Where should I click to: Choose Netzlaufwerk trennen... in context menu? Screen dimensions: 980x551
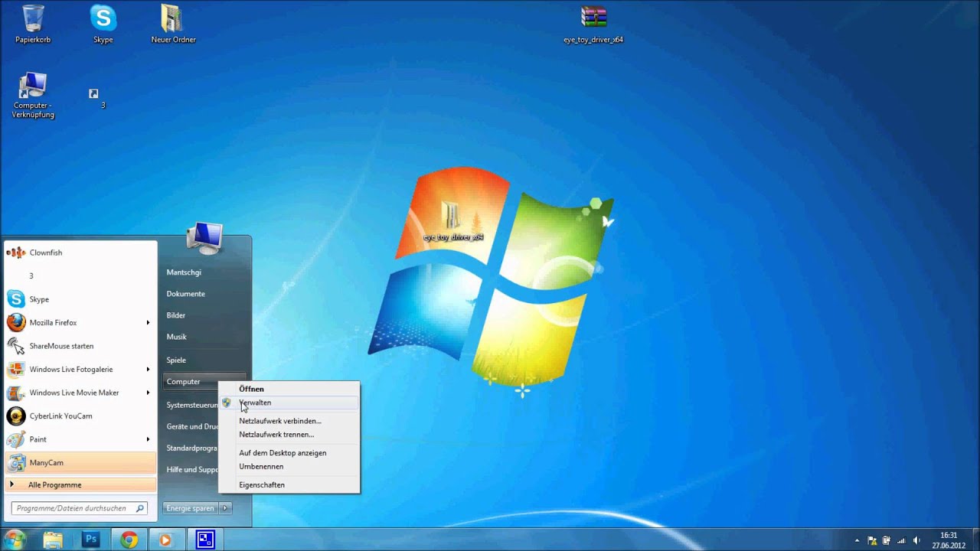(289, 435)
